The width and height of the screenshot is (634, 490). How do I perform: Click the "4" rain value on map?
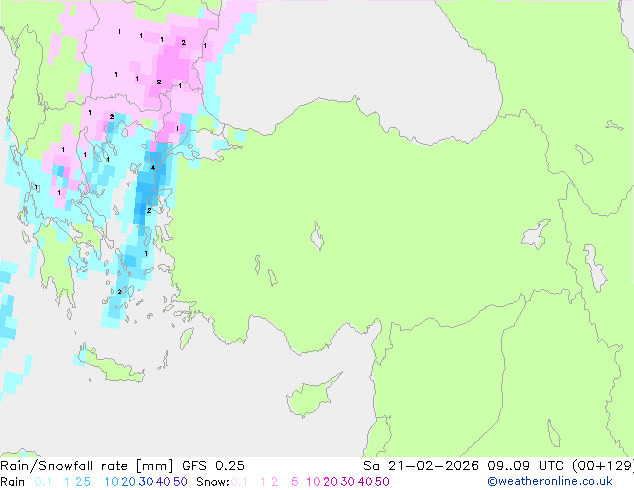[153, 168]
